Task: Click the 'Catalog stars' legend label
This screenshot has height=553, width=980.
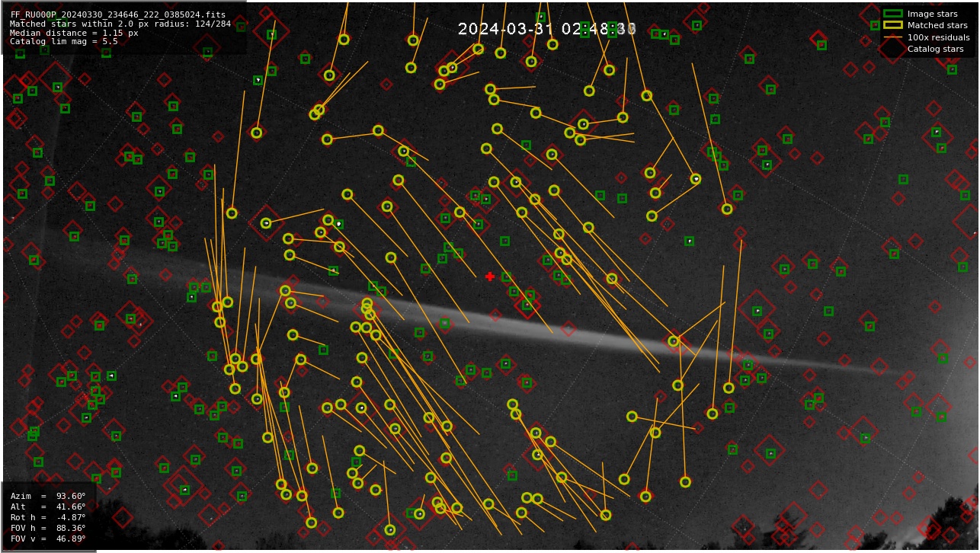Action: point(935,49)
